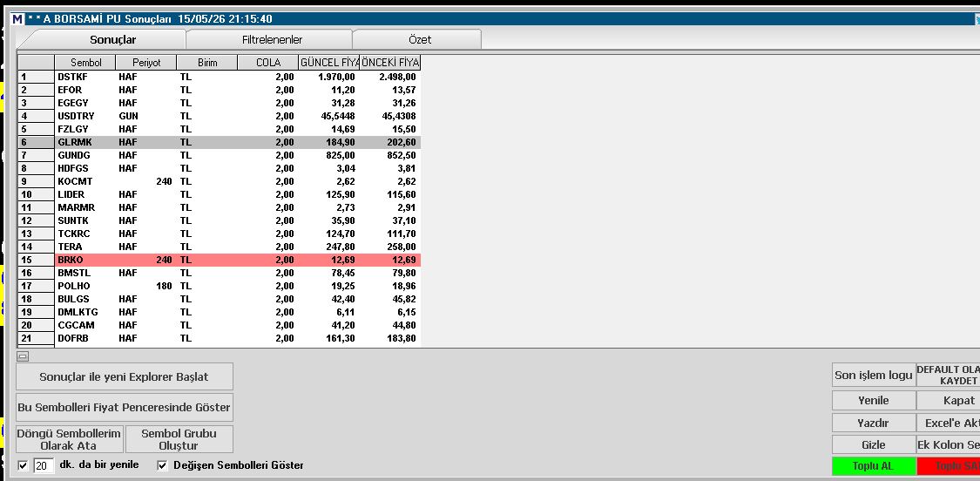
Task: Sort by the Sembol column header
Action: [85, 63]
